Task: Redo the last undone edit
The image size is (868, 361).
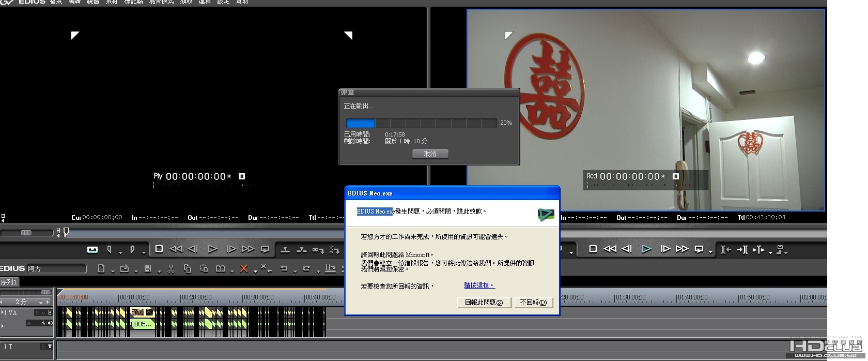Action: click(306, 268)
